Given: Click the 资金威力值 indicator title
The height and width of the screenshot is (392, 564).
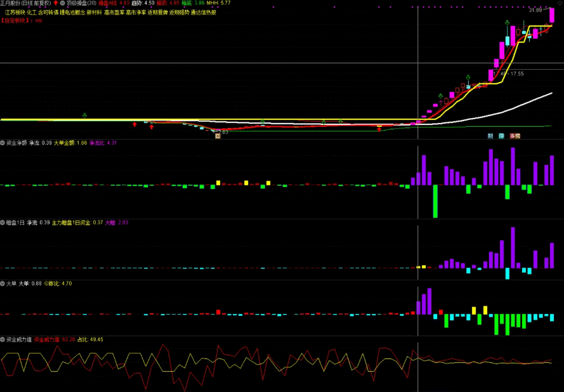Looking at the screenshot, I should pyautogui.click(x=19, y=339).
